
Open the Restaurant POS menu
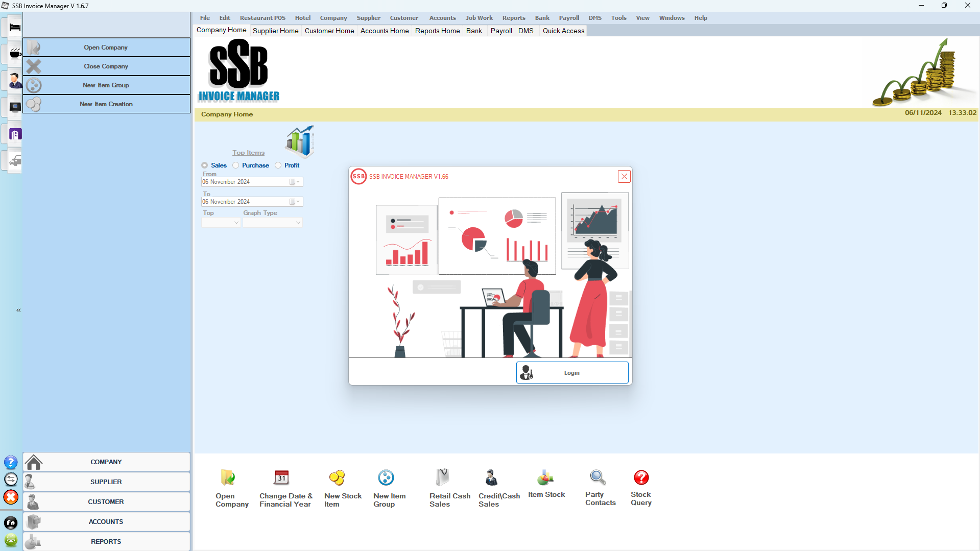coord(262,18)
